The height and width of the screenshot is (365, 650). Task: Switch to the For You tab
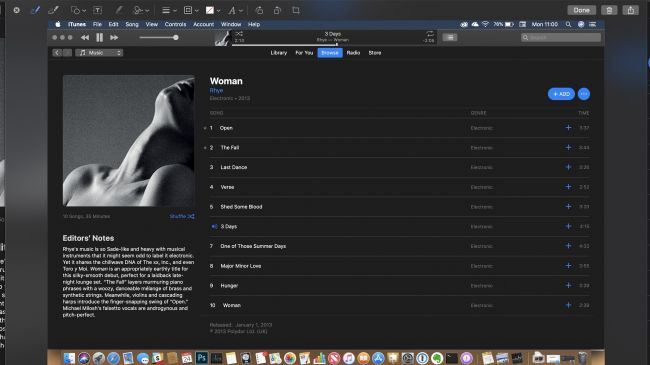point(304,53)
